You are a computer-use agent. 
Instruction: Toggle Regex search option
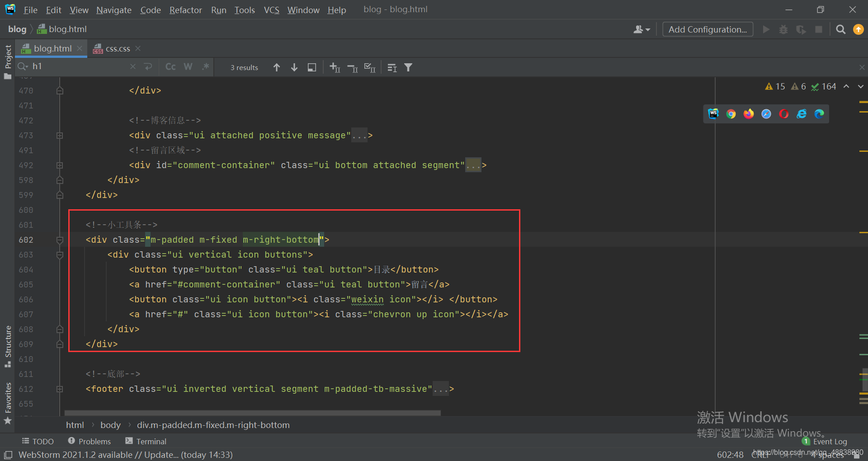click(206, 67)
